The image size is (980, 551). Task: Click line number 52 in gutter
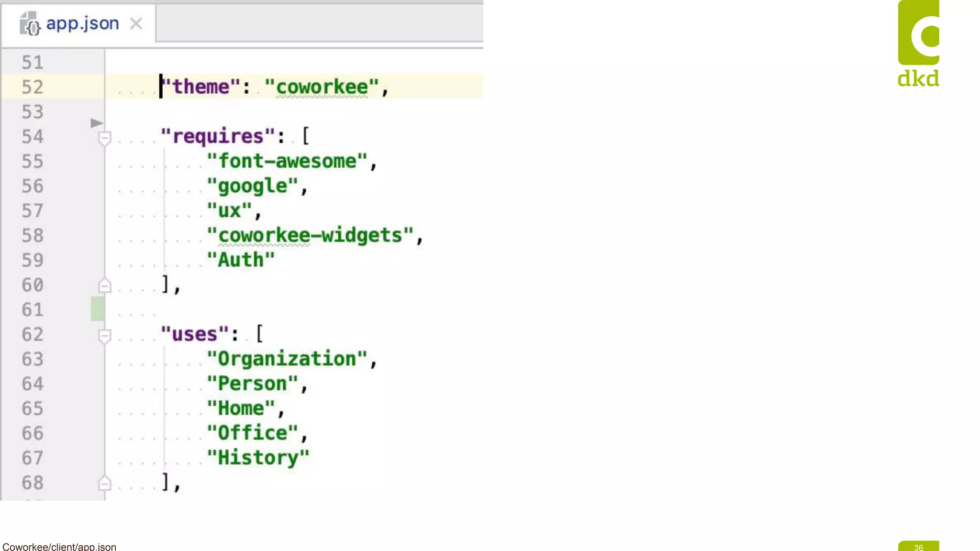pyautogui.click(x=33, y=88)
